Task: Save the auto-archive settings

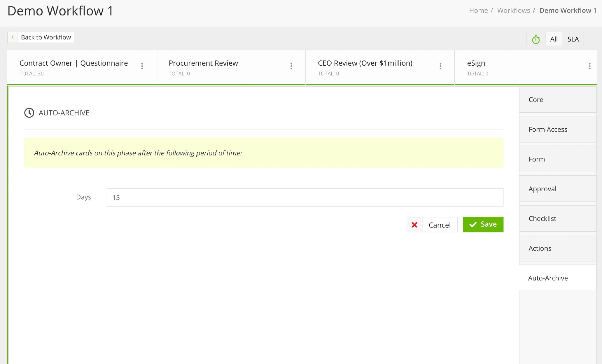Action: click(483, 224)
